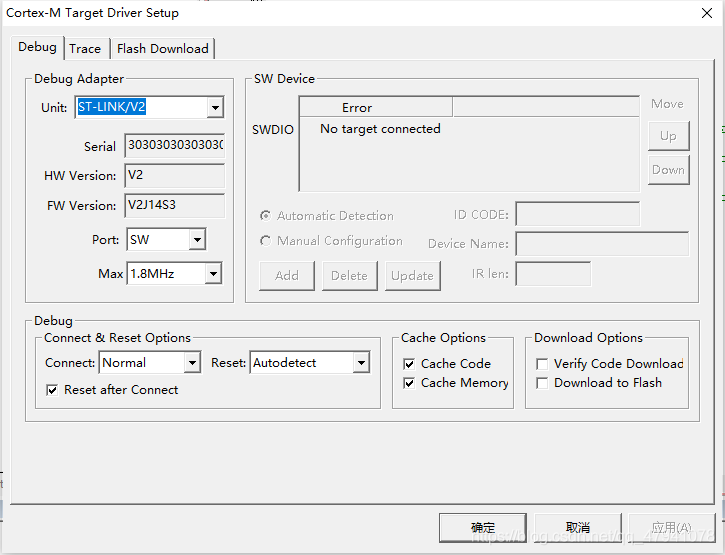
Task: Switch to the Trace tab
Action: tap(85, 49)
